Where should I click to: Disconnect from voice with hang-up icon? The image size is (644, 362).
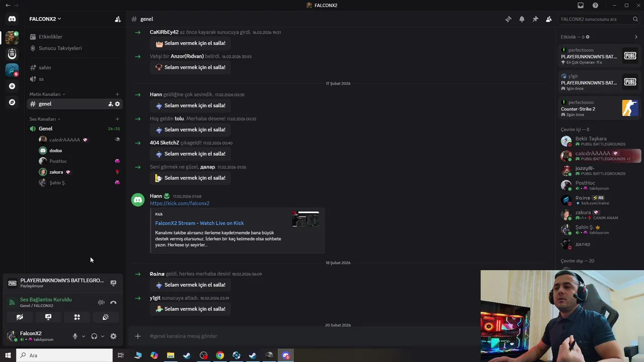(113, 302)
